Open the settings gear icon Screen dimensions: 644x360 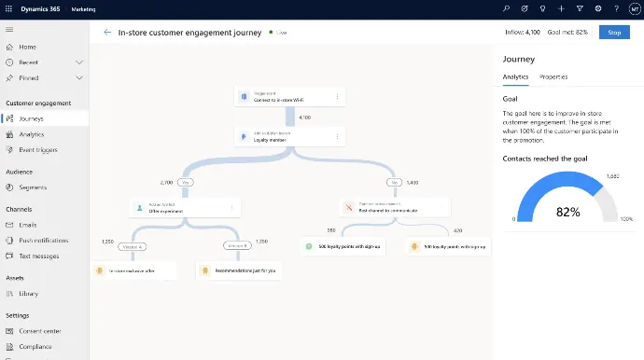pos(598,8)
